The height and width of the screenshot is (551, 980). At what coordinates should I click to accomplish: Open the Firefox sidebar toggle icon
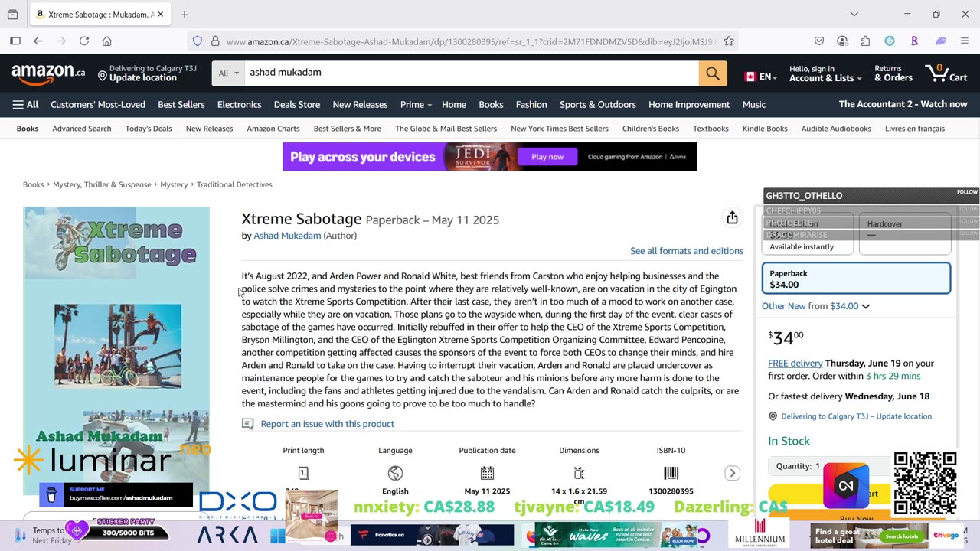coord(15,41)
